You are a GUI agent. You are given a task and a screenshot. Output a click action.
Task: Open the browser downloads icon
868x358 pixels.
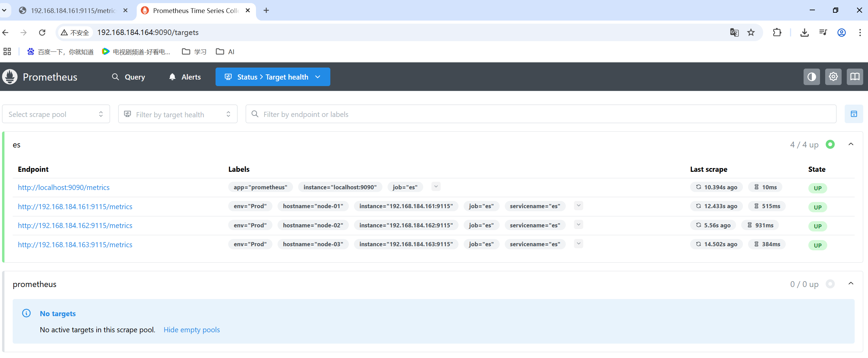[x=804, y=32]
